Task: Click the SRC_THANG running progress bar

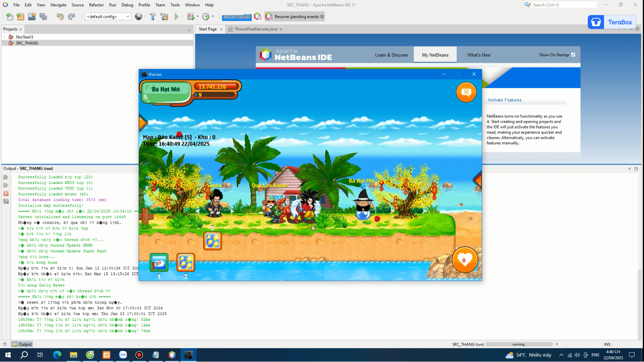Action: 519,344
